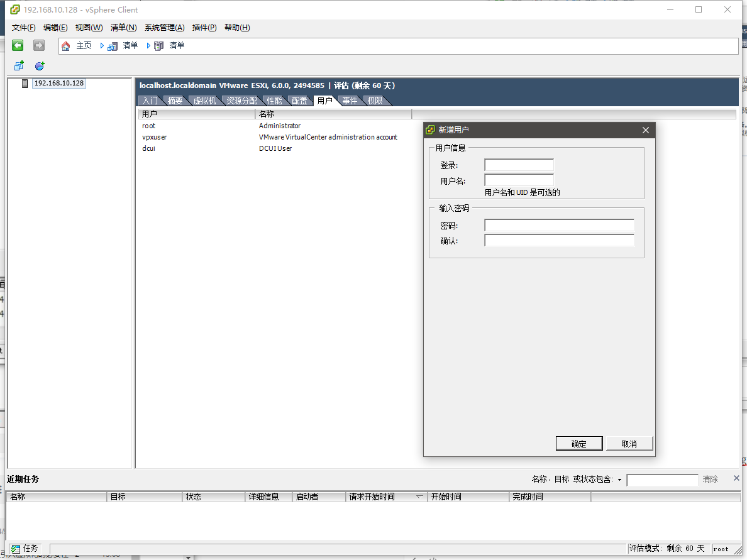The image size is (747, 560).
Task: Click the grey forward navigation arrow
Action: coord(38,45)
